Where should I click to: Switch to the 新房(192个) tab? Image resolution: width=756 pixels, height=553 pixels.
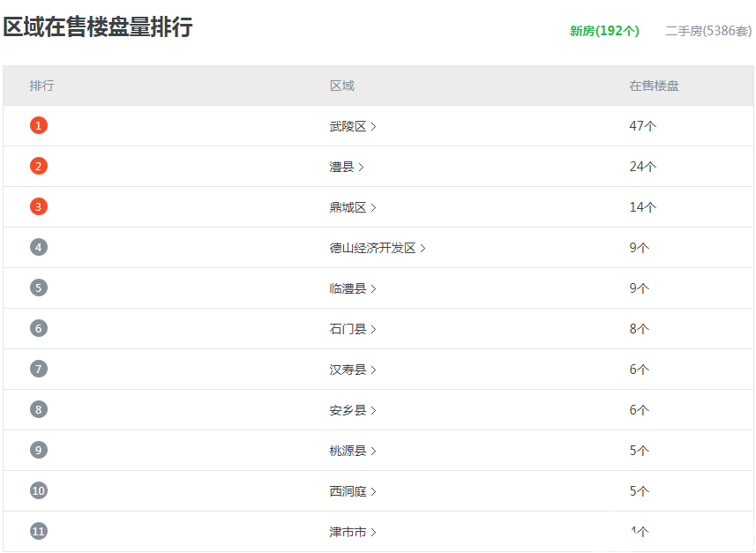604,31
